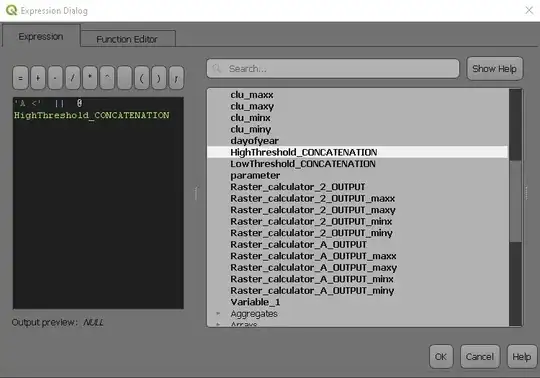The image size is (540, 378).
Task: Click the QGIS logo in title bar
Action: [11, 10]
